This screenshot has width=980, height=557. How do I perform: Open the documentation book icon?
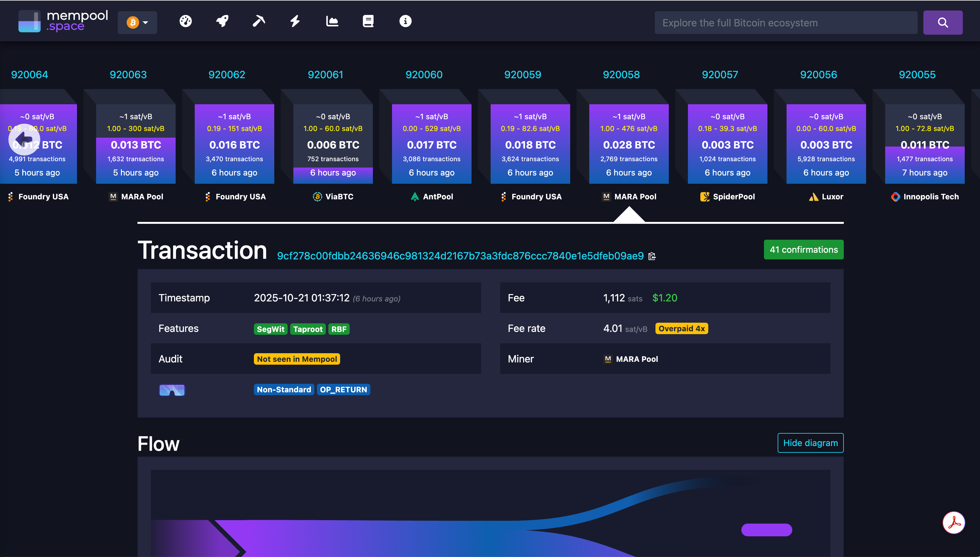368,21
